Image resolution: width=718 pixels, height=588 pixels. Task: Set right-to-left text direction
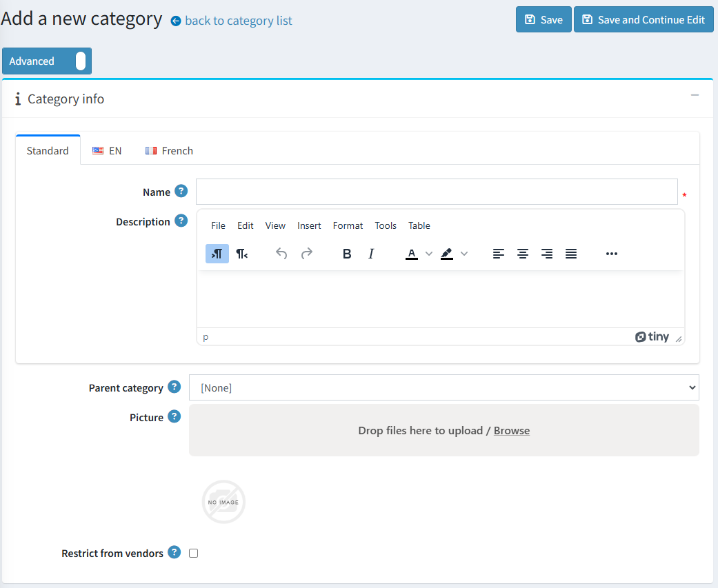pyautogui.click(x=241, y=254)
